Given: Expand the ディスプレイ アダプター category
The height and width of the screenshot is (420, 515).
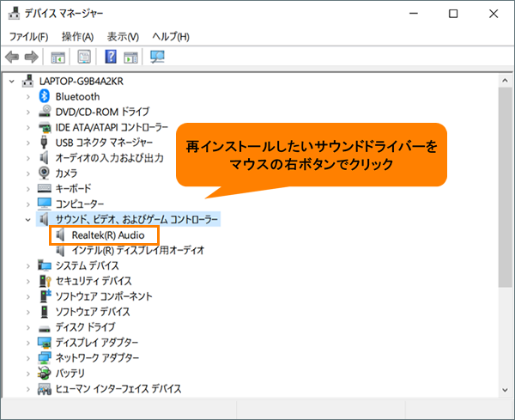Looking at the screenshot, I should (x=28, y=343).
